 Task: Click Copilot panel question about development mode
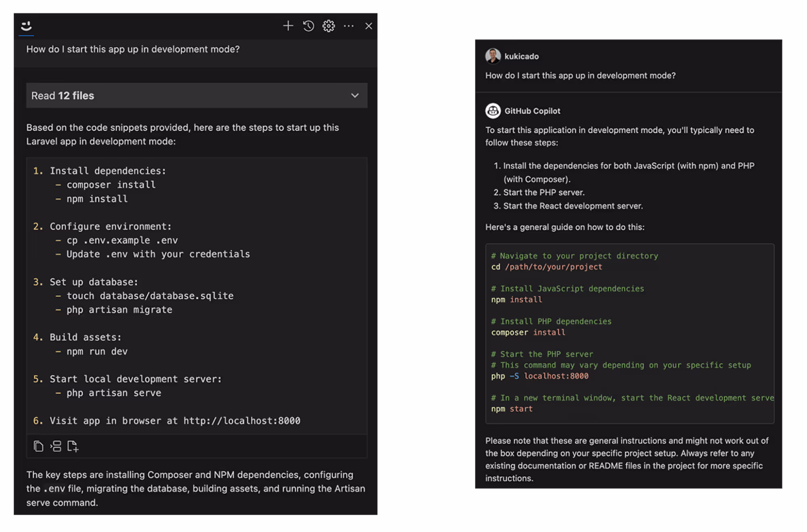[580, 75]
